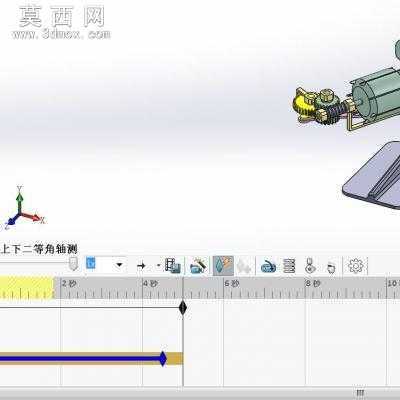Screen dimensions: 400x400
Task: Click the Save Animation filmstrip icon
Action: [172, 266]
